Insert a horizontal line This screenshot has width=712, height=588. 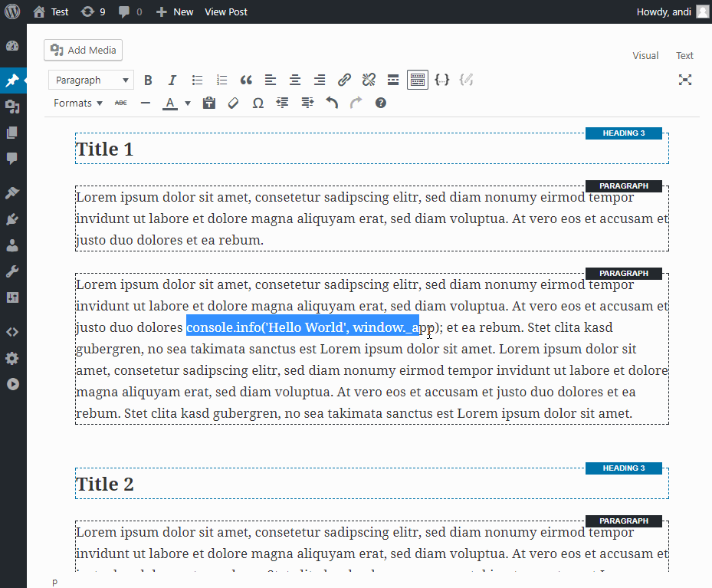coord(146,103)
